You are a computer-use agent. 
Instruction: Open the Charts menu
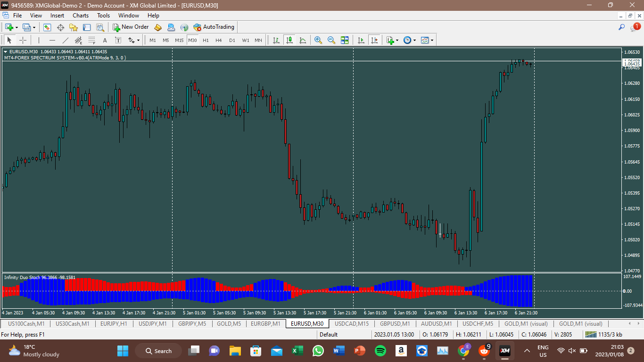(81, 16)
